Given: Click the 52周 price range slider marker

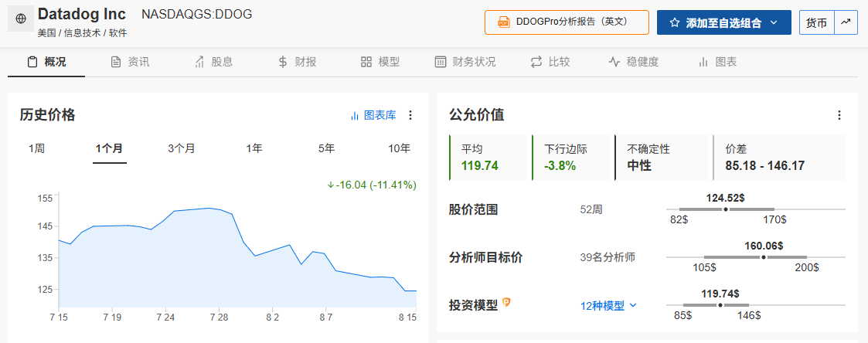Looking at the screenshot, I should (726, 209).
